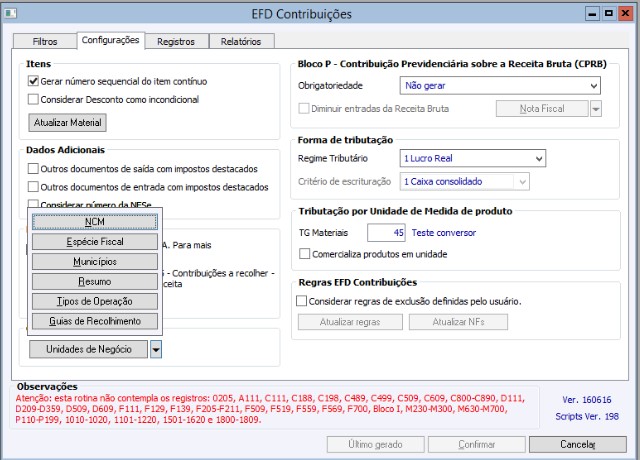
Task: Select Municípios in the popup menu
Action: [x=95, y=262]
